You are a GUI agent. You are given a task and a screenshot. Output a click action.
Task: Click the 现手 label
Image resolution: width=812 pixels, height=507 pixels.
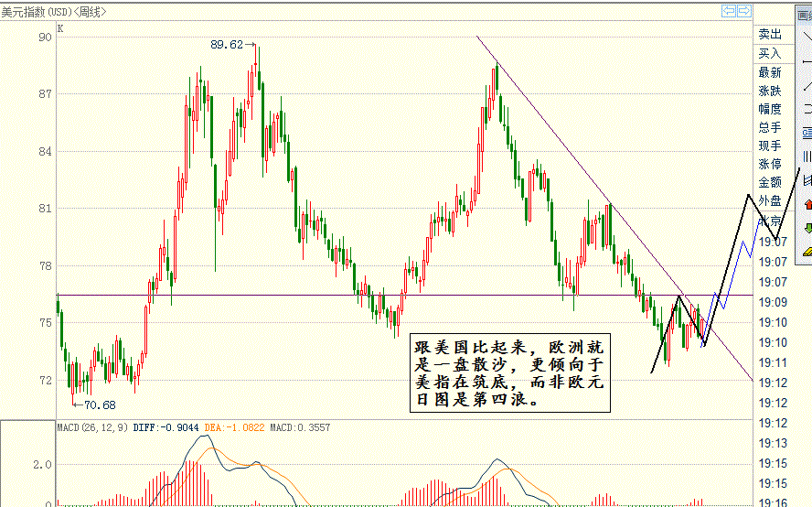tap(770, 146)
